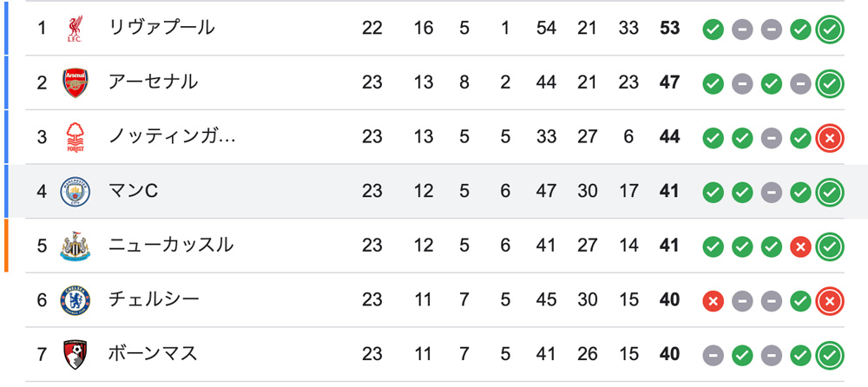Image resolution: width=868 pixels, height=387 pixels.
Task: Open the ニューカッスル team link
Action: pos(171,246)
